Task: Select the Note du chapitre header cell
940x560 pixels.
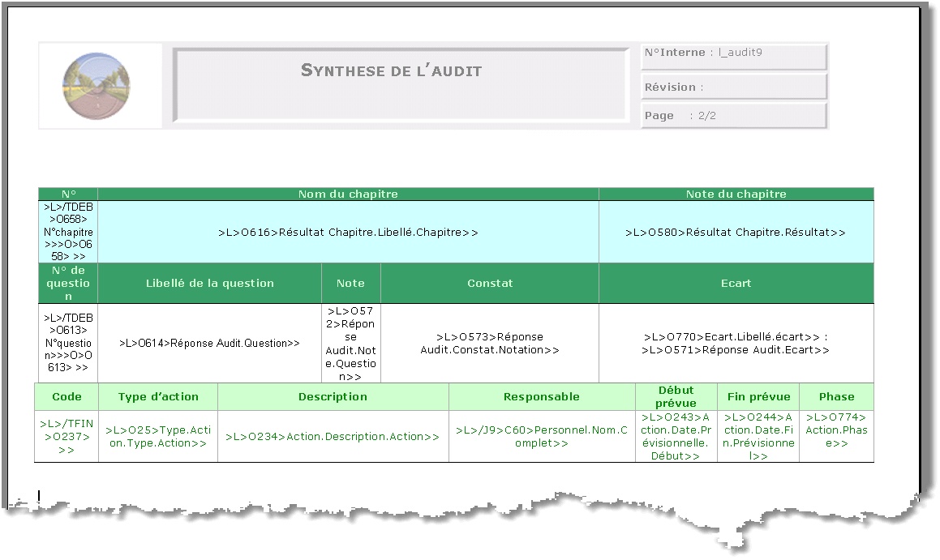Action: 736,195
